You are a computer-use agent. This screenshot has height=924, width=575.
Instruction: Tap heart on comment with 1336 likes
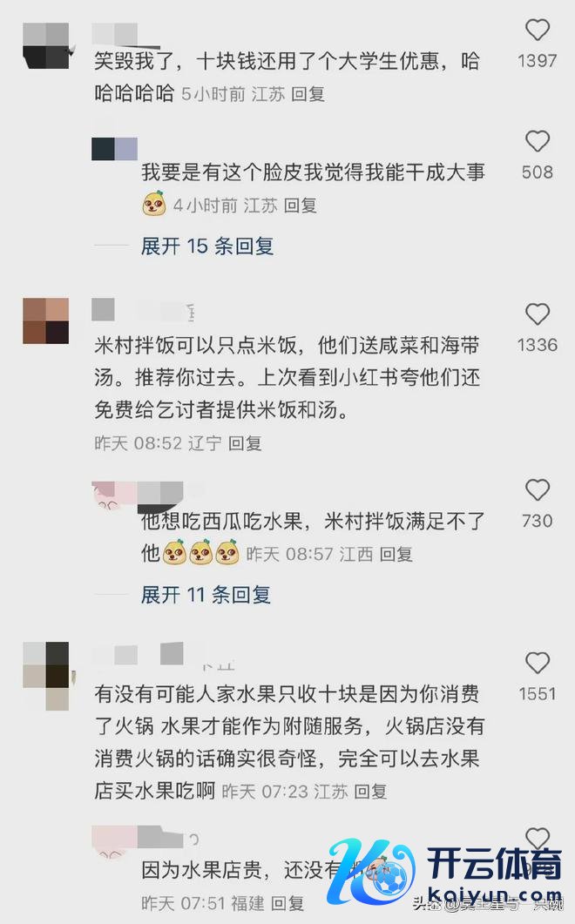click(538, 314)
